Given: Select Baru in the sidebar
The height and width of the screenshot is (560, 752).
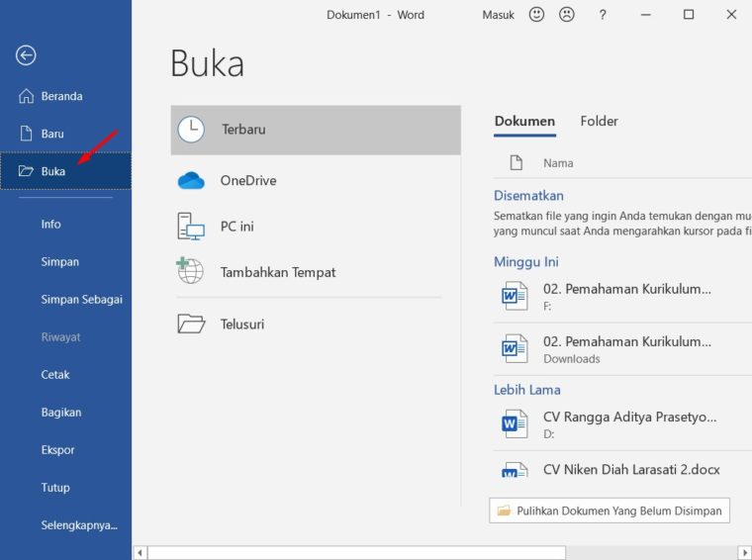Looking at the screenshot, I should pyautogui.click(x=65, y=134).
